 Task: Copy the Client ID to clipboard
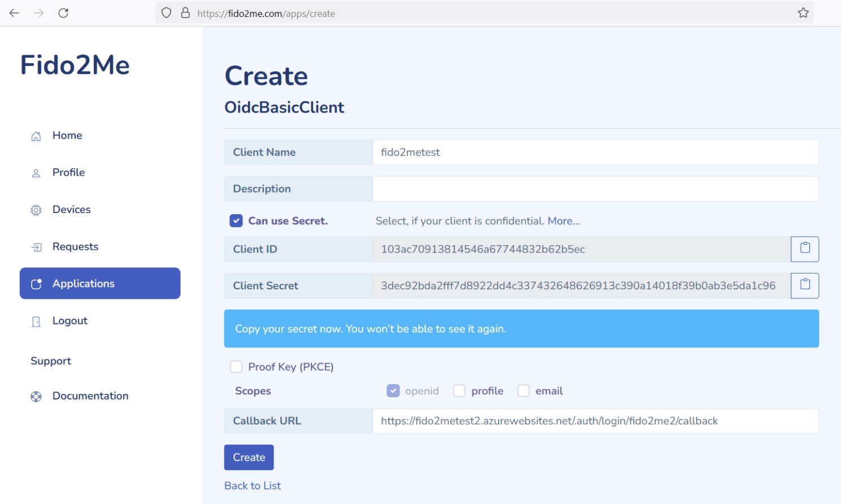(804, 249)
